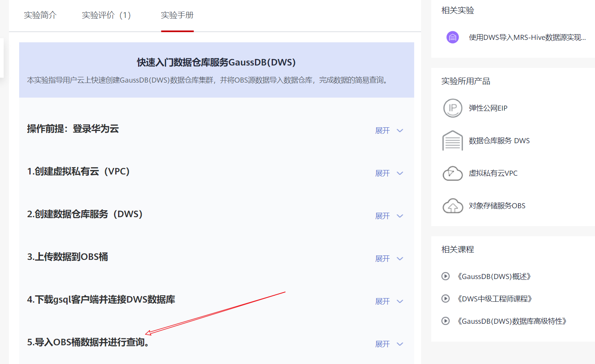Screen dimensions: 595x364
Task: Click the title 快速入门数据仓库服务GaussDB(DWS)
Action: [216, 62]
